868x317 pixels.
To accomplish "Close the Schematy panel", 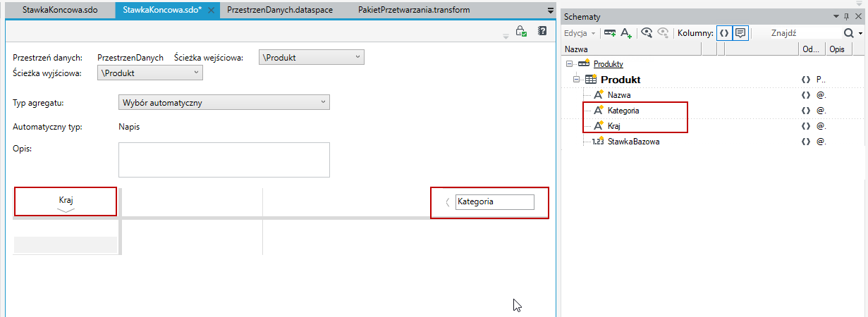I will (x=858, y=16).
